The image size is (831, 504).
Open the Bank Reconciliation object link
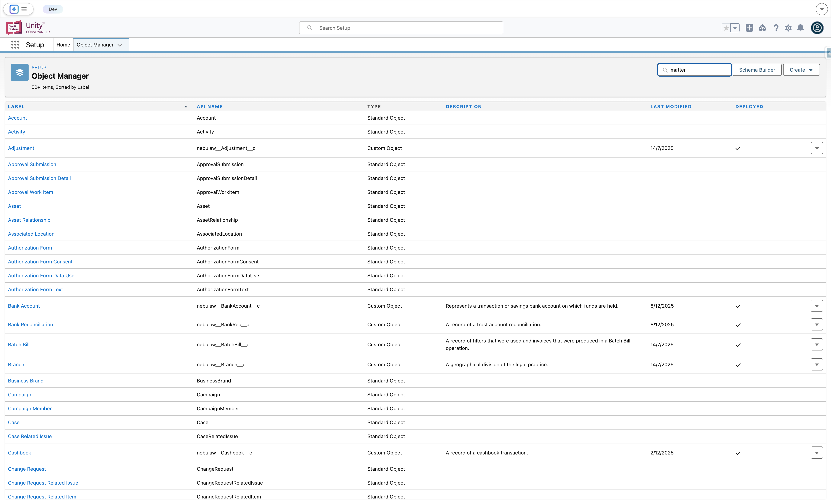(x=30, y=324)
